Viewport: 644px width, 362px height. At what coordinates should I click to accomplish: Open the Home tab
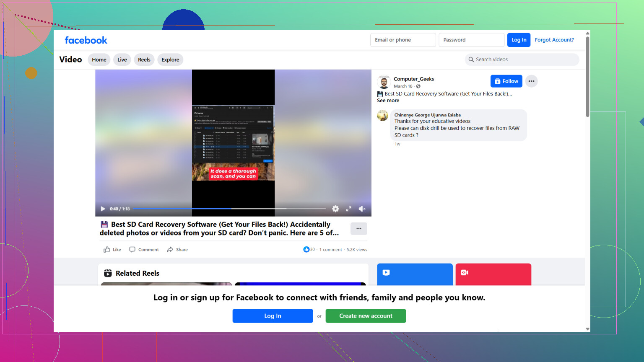(99, 60)
